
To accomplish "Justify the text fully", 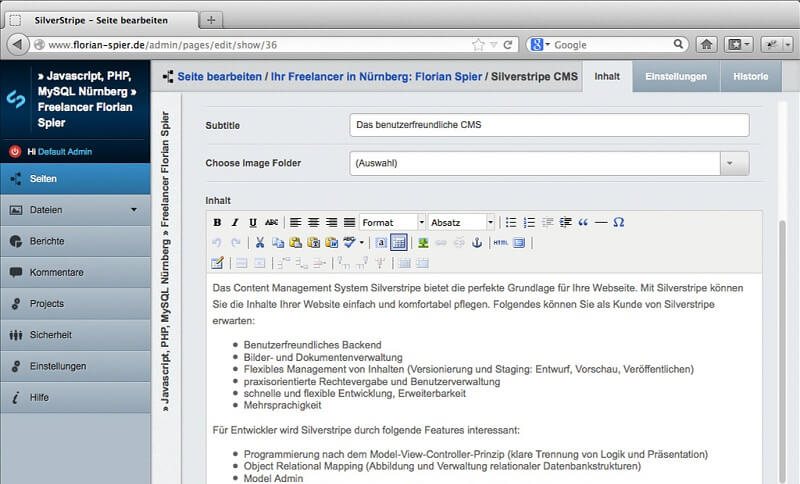I will pos(349,222).
